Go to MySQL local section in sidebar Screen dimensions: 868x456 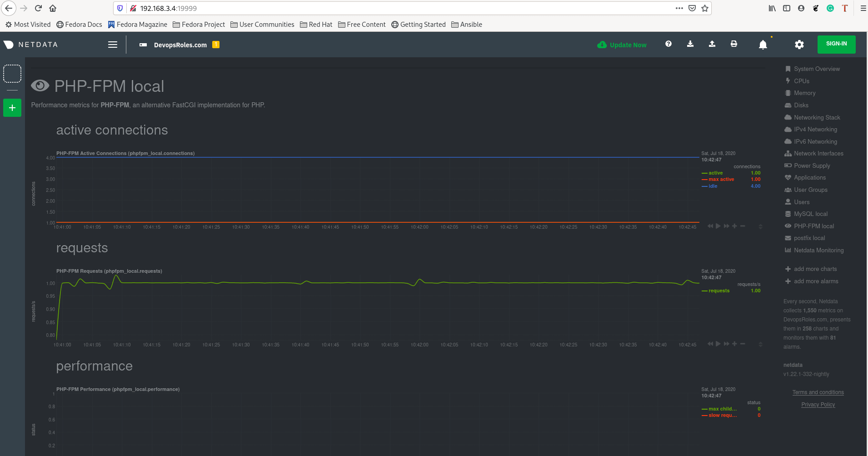810,214
